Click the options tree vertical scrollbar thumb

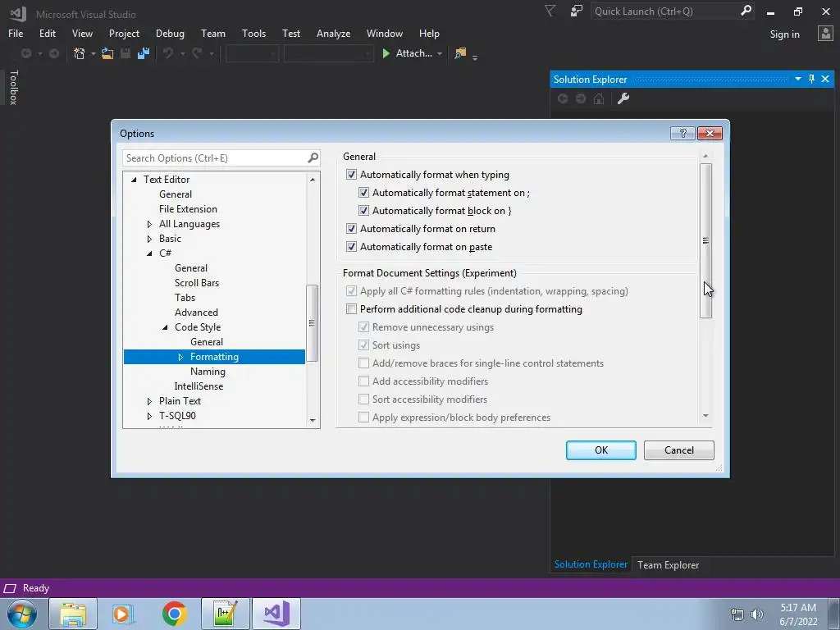click(313, 323)
